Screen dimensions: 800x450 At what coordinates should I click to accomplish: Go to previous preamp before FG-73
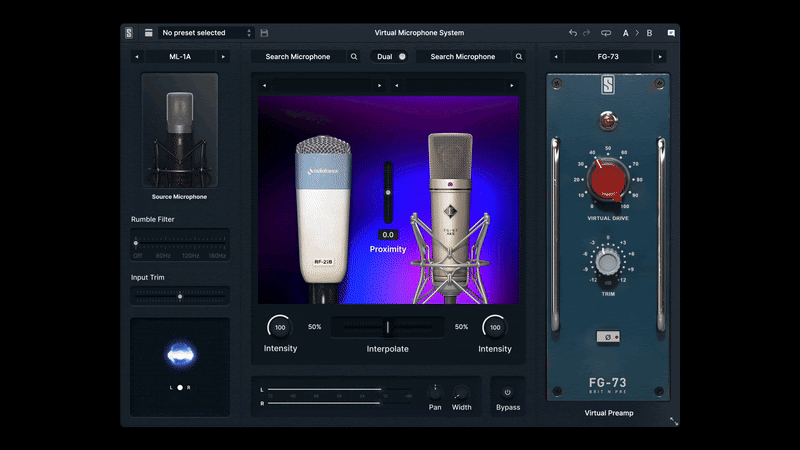(x=556, y=57)
